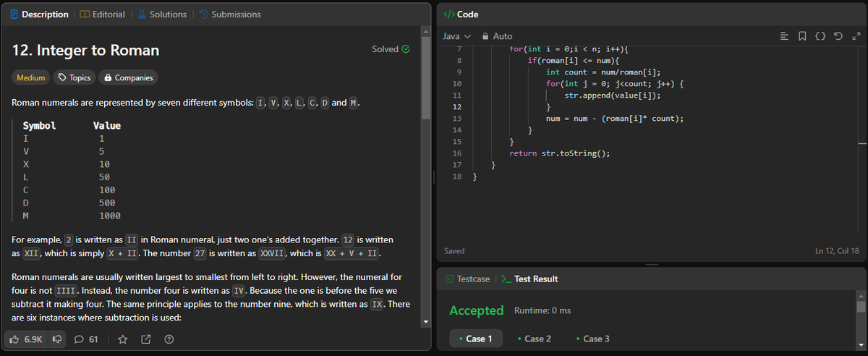Click the Runtime: 0 ms text
The width and height of the screenshot is (868, 356).
(542, 310)
